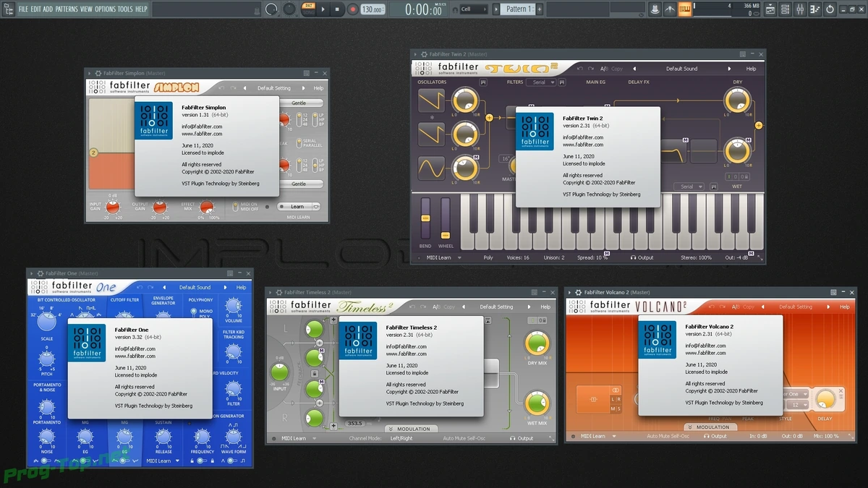868x488 pixels.
Task: Click the stop button in FL Studio transport
Action: [337, 9]
